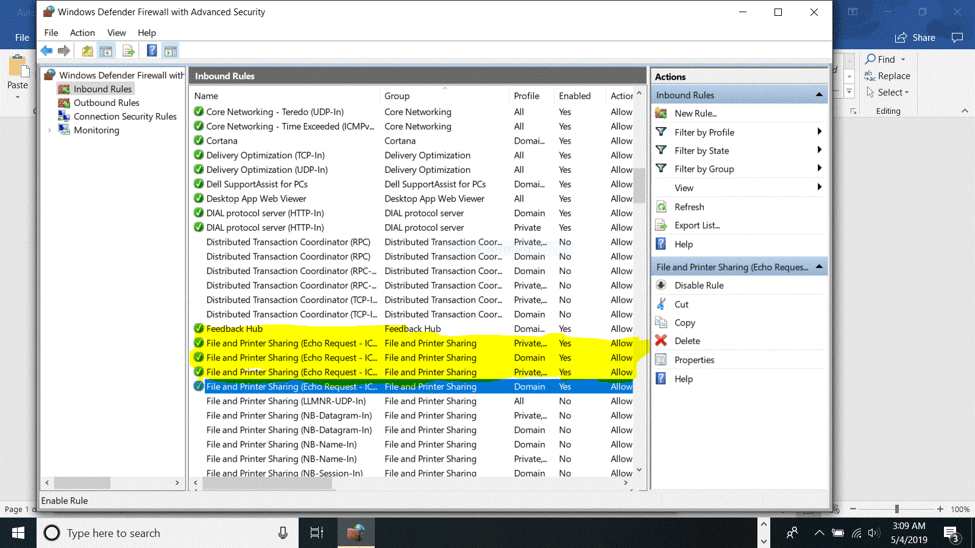
Task: Click green check icon beside Cortana rule
Action: [198, 141]
